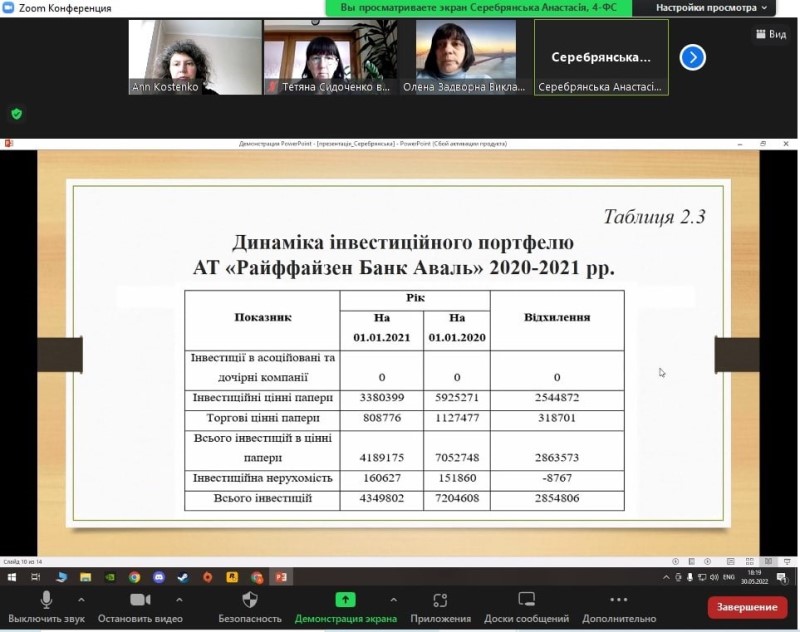Switch to PowerPoint taskbar icon
The height and width of the screenshot is (632, 800).
(x=281, y=577)
